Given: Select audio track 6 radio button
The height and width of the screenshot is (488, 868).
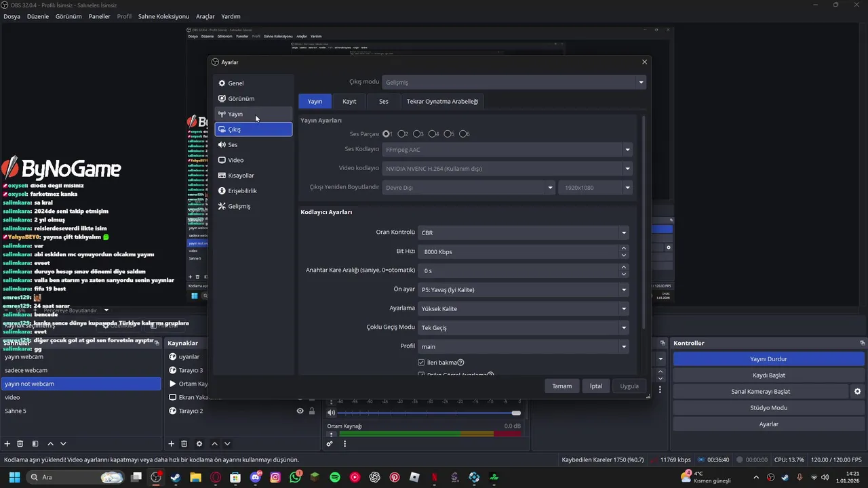Looking at the screenshot, I should tap(464, 134).
